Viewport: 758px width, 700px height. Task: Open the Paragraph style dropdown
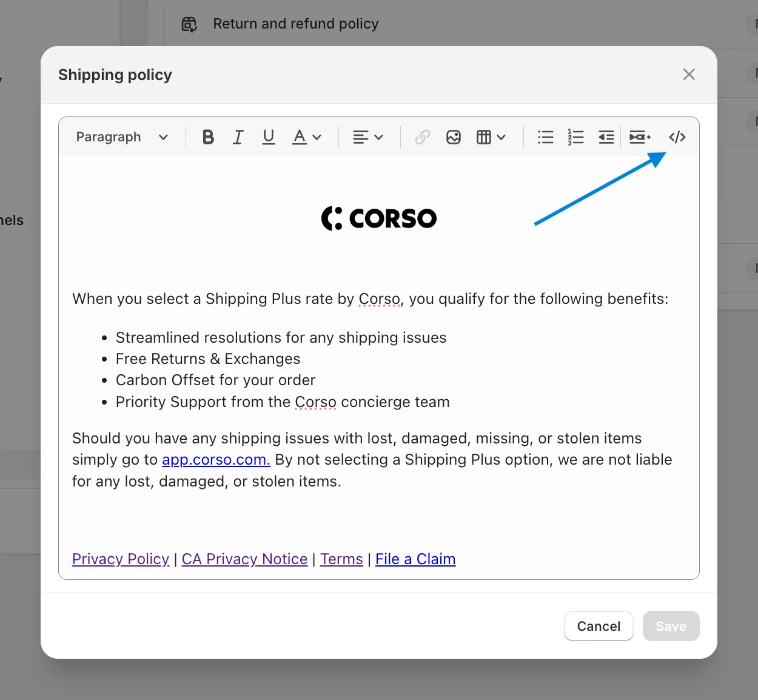(x=121, y=137)
